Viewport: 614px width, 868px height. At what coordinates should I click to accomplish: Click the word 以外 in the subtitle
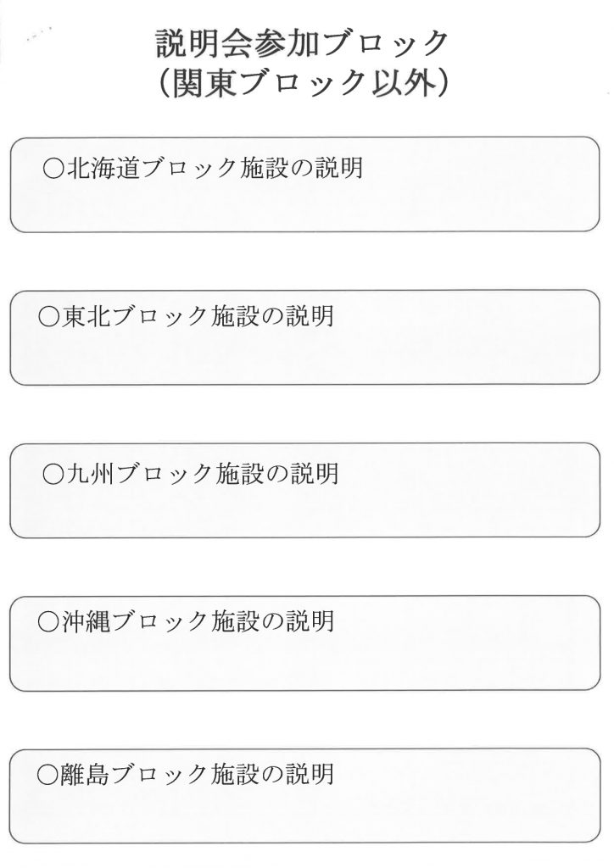click(401, 85)
